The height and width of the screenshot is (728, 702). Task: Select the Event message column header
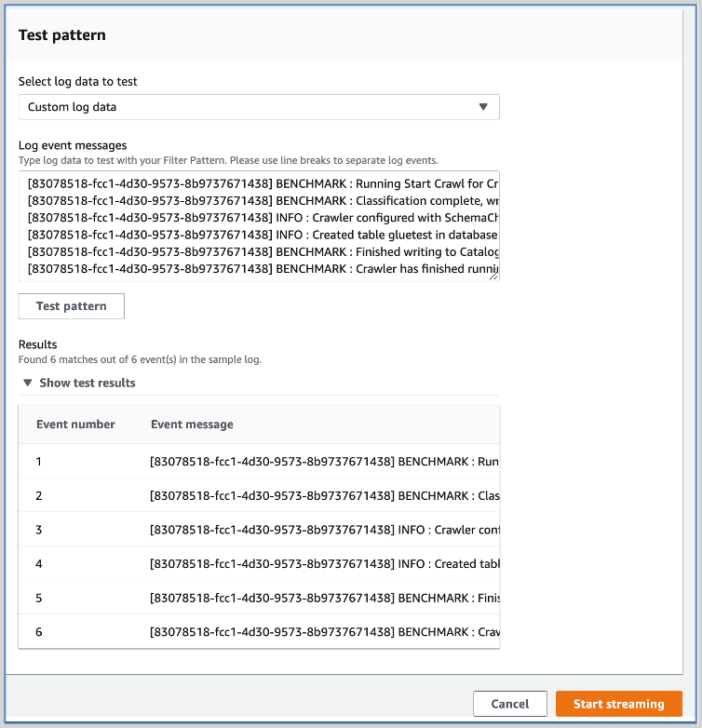[192, 425]
